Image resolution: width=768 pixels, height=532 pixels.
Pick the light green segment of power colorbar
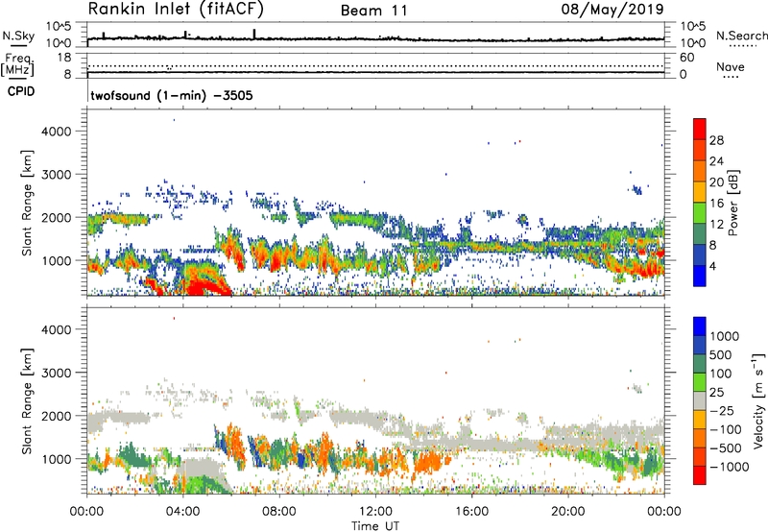point(700,213)
